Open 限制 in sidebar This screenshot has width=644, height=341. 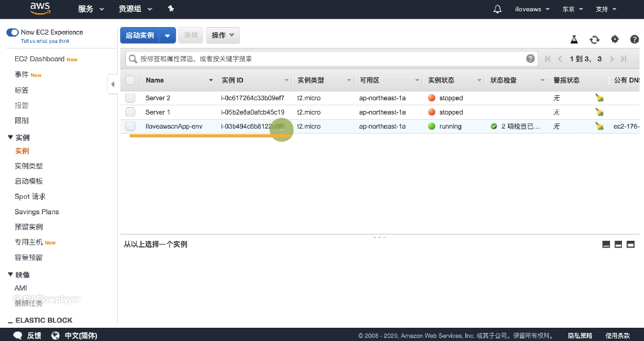[x=22, y=120]
